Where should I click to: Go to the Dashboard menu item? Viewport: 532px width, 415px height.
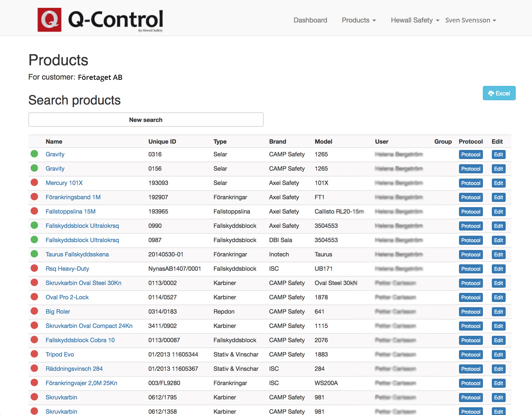(310, 20)
